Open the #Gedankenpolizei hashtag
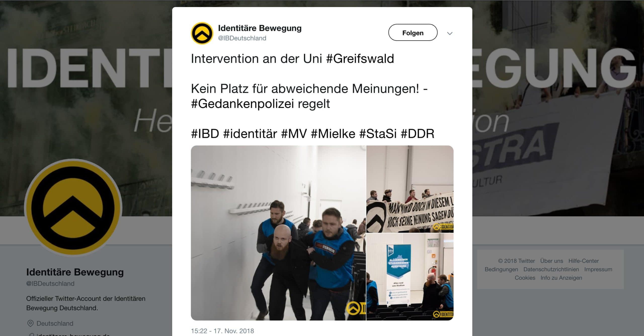The width and height of the screenshot is (644, 336). click(x=243, y=104)
